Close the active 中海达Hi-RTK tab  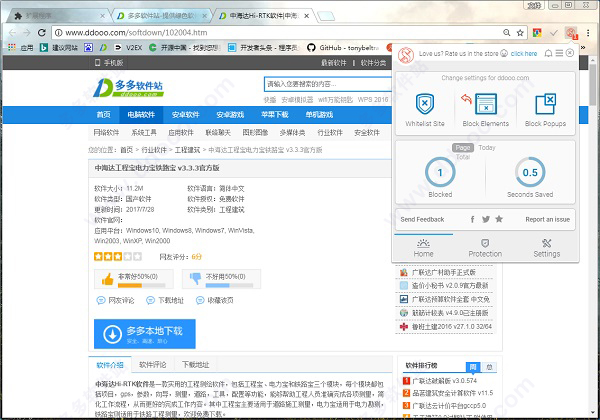click(x=307, y=16)
